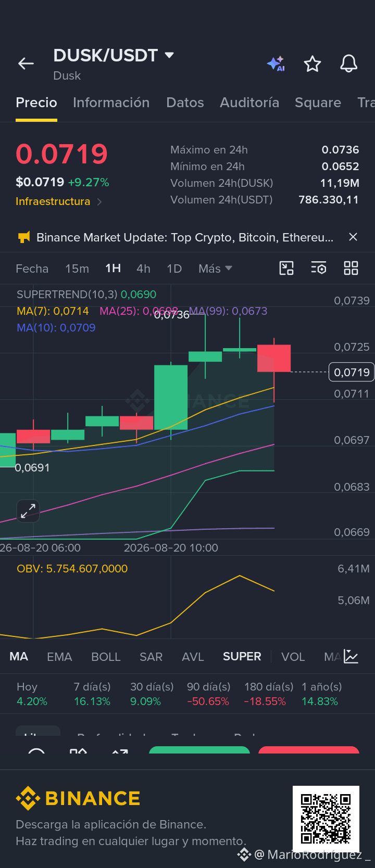
Task: Tap the current price tag 0,0719
Action: [352, 372]
